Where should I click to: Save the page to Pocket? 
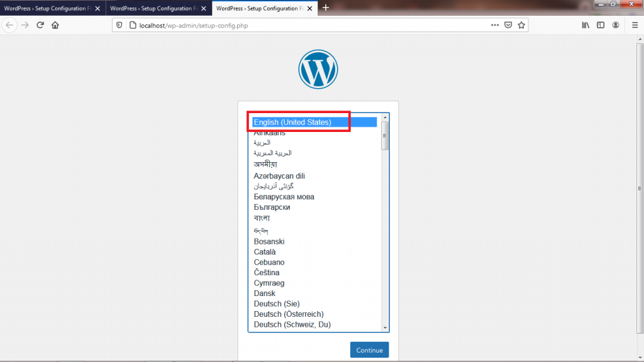508,25
